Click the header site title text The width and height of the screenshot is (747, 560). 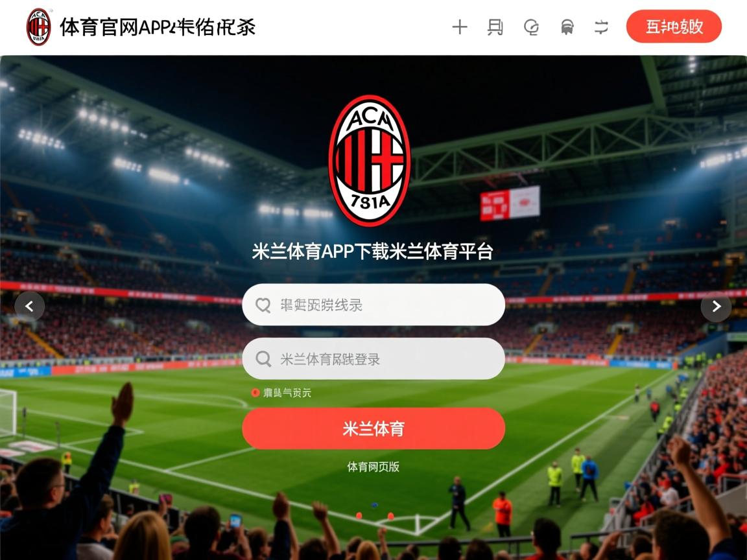158,27
